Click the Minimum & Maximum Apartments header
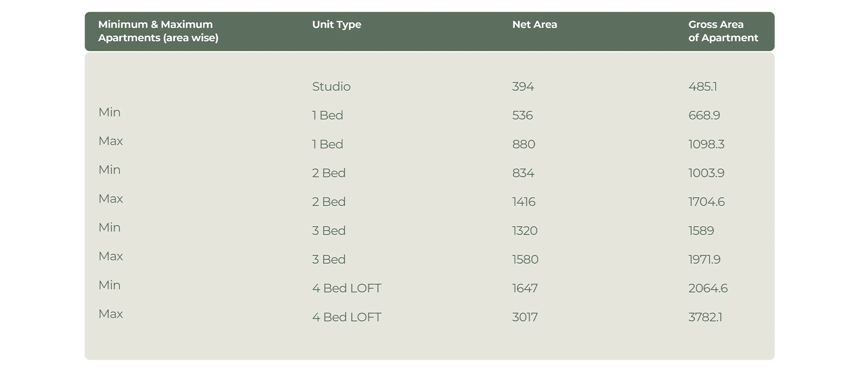Viewport: 868px width, 369px height. point(158,31)
